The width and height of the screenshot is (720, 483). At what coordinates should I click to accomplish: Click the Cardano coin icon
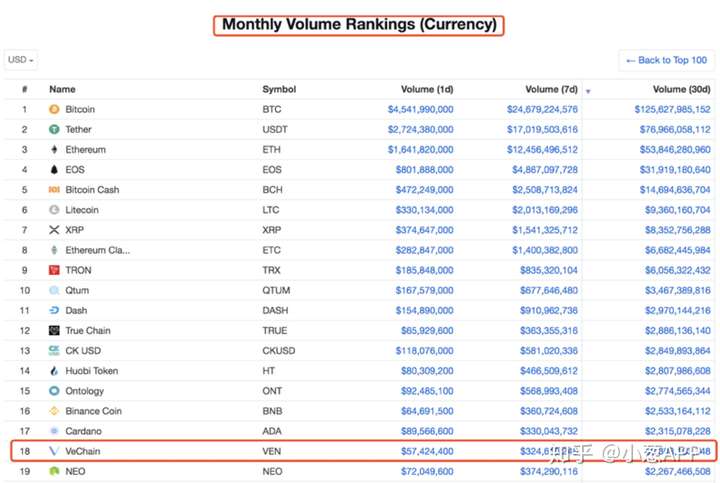pyautogui.click(x=54, y=431)
